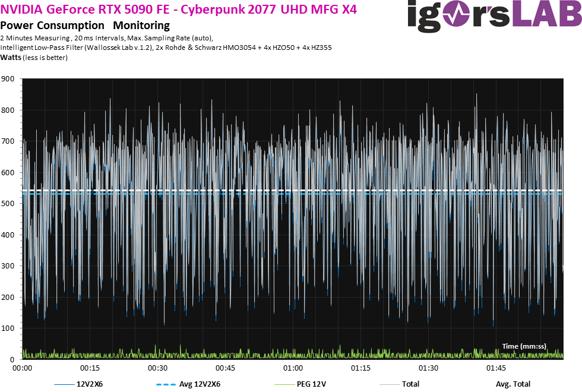Click the 900 y-axis label
Screen dimensions: 582x392
point(8,78)
